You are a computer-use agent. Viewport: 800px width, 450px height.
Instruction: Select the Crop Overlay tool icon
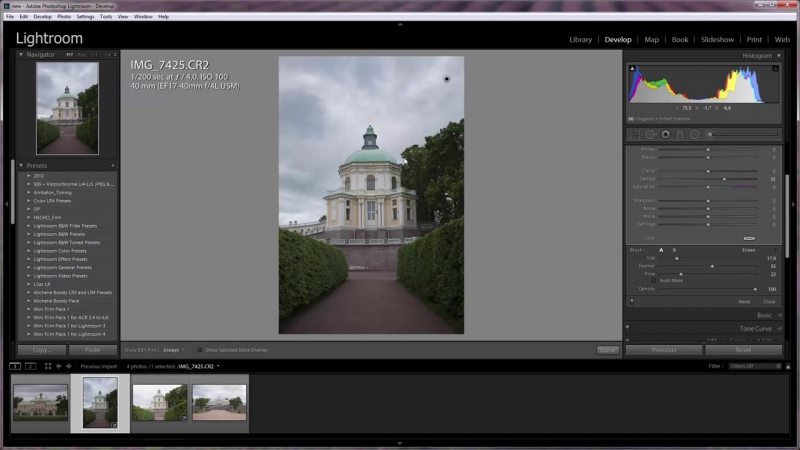[635, 135]
